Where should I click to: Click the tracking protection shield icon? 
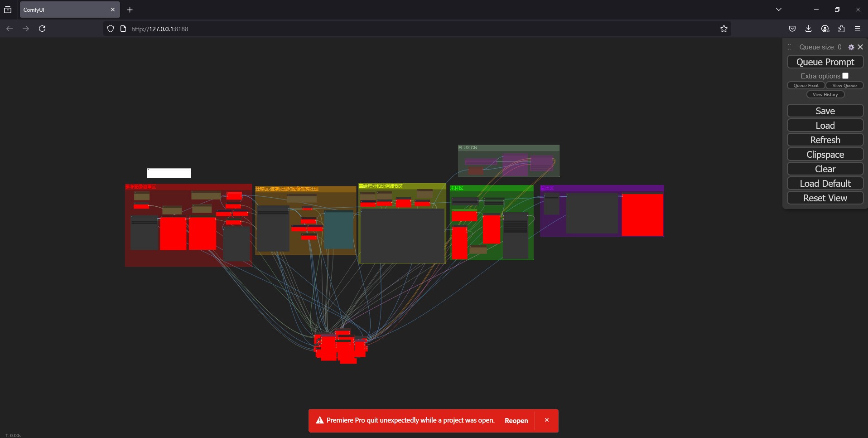click(x=110, y=29)
